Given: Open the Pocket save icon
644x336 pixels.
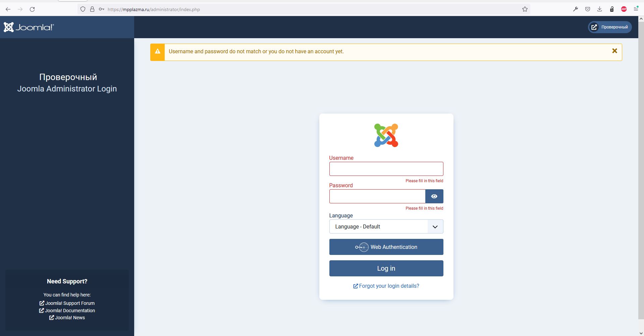Looking at the screenshot, I should [588, 9].
